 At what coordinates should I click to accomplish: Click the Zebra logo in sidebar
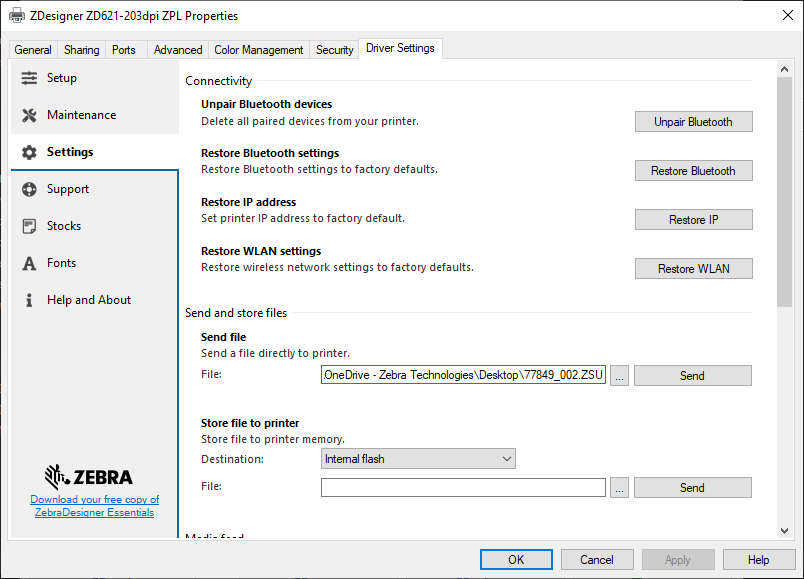click(x=89, y=476)
